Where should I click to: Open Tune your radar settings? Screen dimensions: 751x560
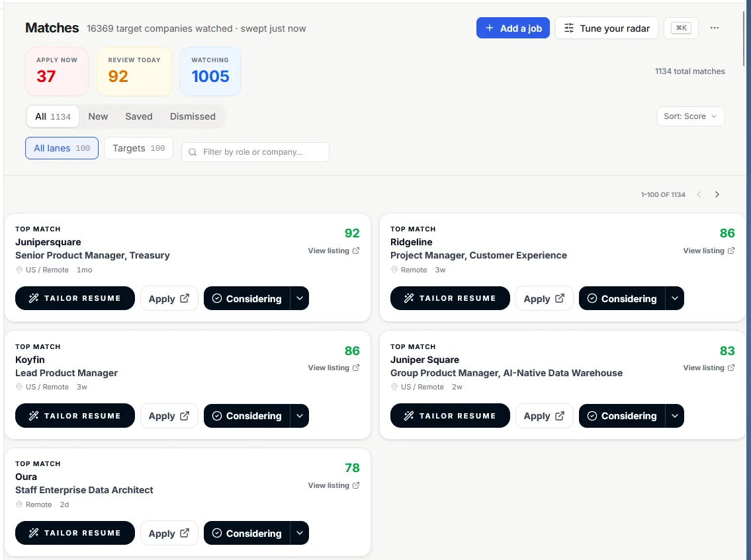coord(606,28)
